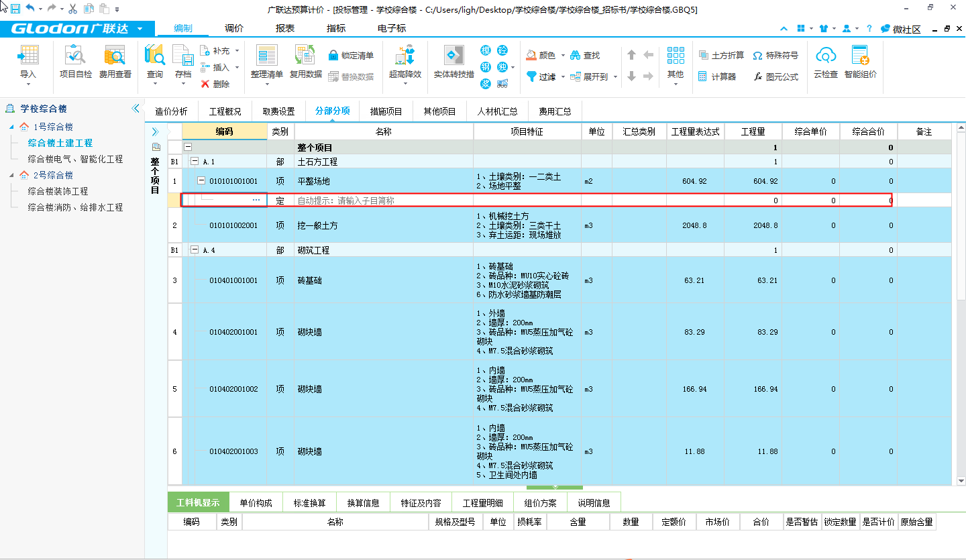Click the 实体转技措 conversion icon
The width and height of the screenshot is (966, 560).
click(x=453, y=56)
